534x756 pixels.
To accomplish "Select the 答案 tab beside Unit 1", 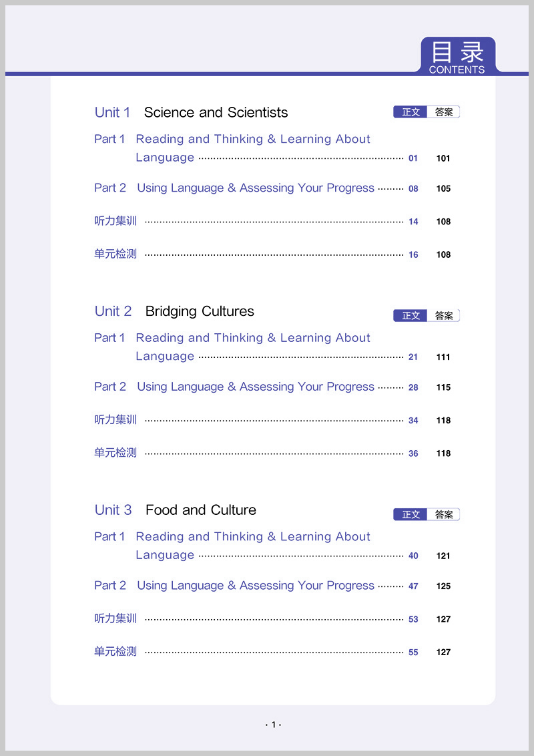I will [x=443, y=112].
